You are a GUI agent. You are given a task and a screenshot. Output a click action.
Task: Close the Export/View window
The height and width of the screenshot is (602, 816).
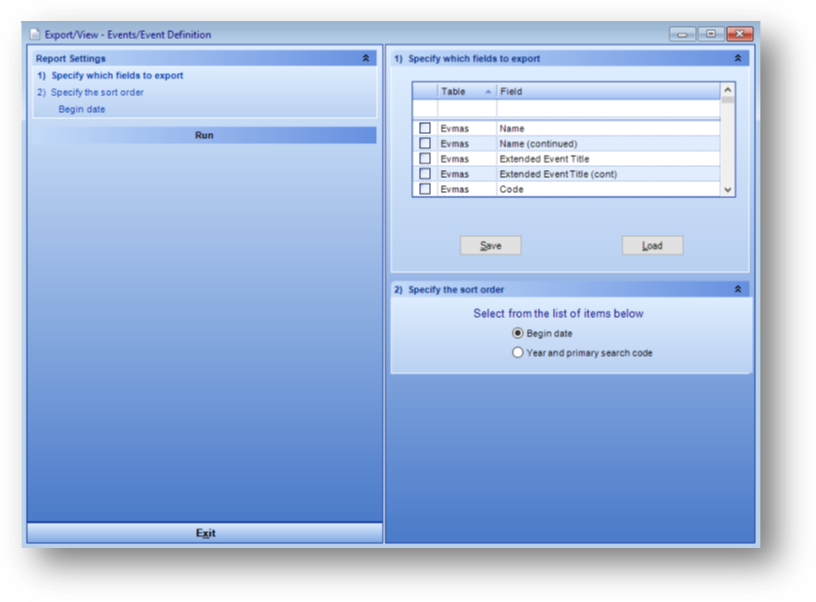740,34
